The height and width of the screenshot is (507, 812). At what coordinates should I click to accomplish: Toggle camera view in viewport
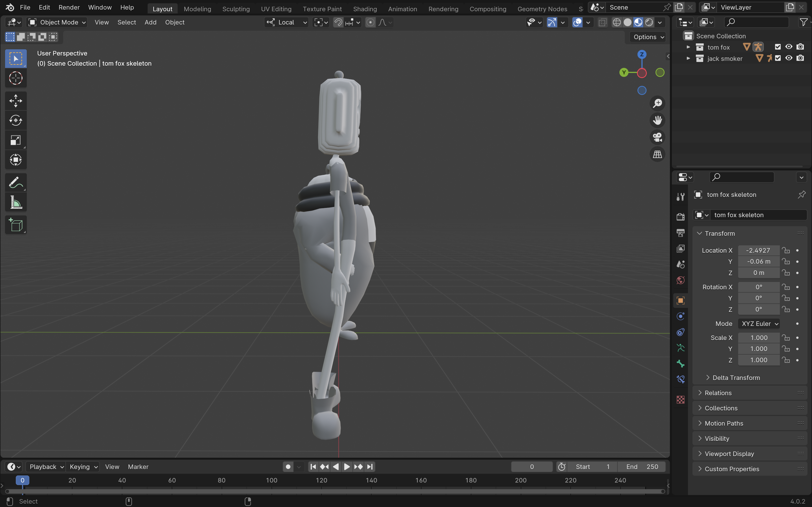[657, 137]
